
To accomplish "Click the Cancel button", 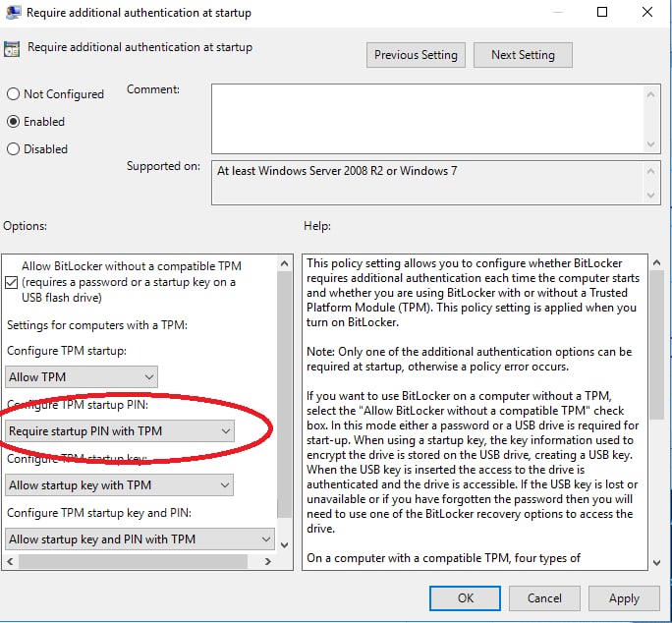I will click(544, 598).
